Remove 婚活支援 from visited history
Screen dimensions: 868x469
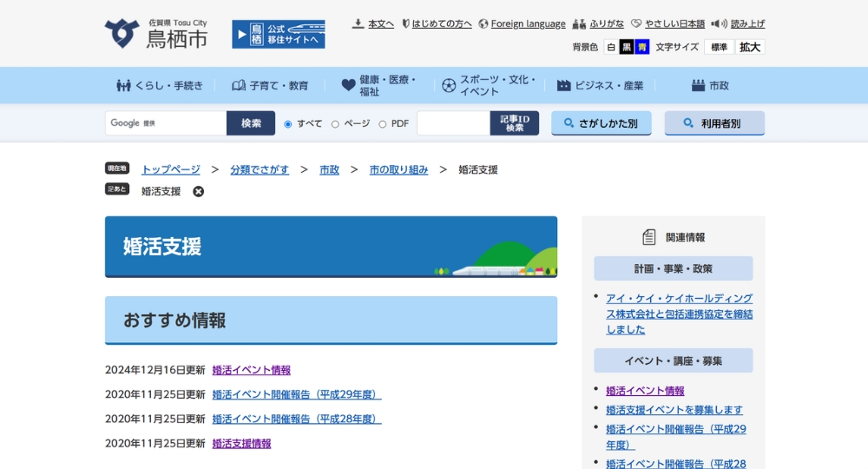pyautogui.click(x=199, y=192)
